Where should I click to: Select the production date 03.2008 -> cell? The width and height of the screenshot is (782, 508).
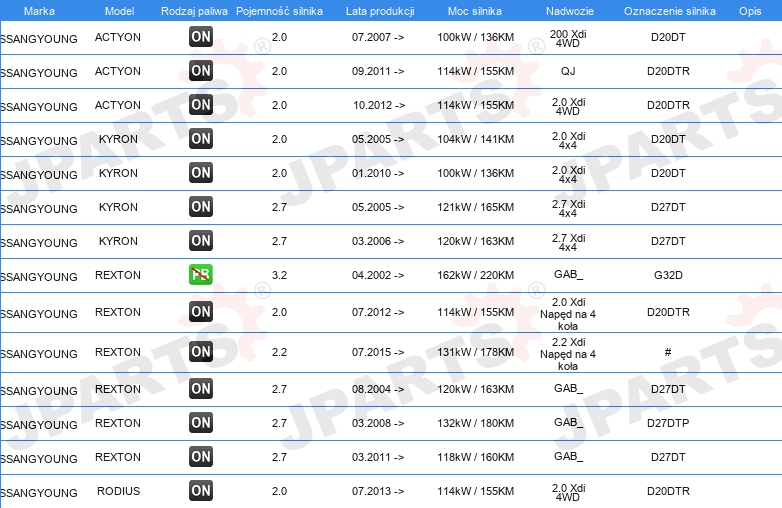378,423
